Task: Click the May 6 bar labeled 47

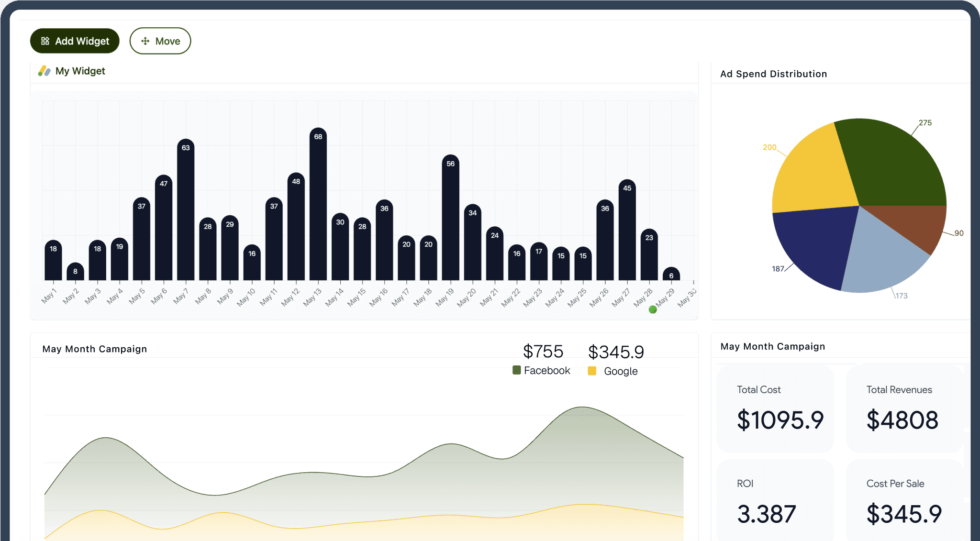Action: 164,228
